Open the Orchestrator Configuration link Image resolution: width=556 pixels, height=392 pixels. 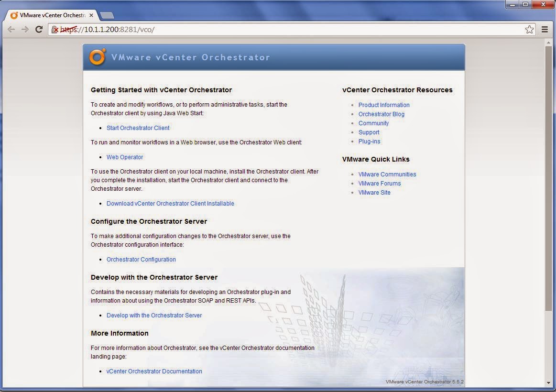click(141, 260)
